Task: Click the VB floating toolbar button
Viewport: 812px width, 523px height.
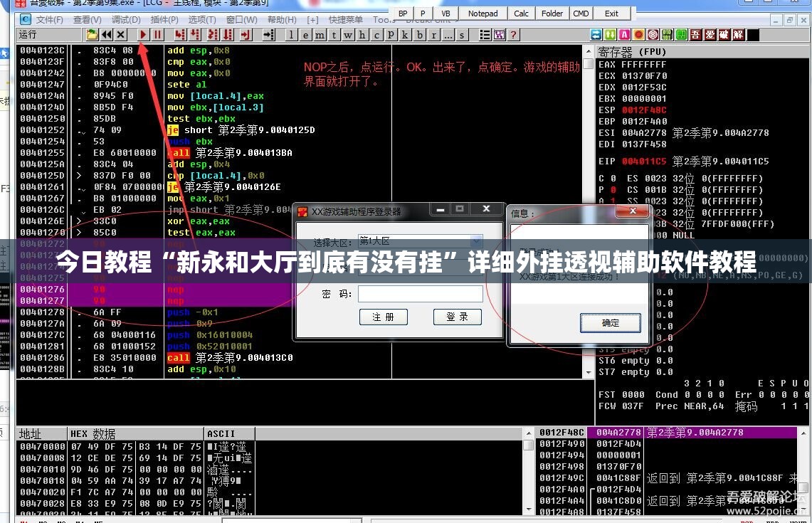Action: [445, 14]
